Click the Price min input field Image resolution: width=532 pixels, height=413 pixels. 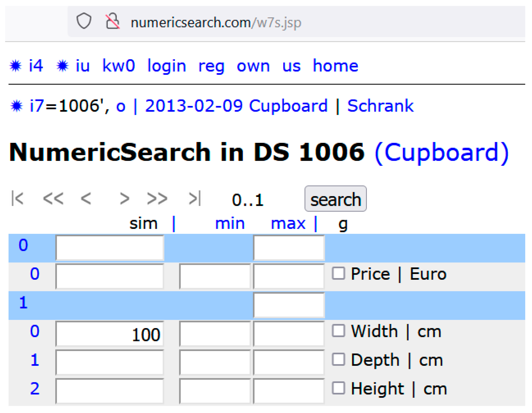click(215, 277)
